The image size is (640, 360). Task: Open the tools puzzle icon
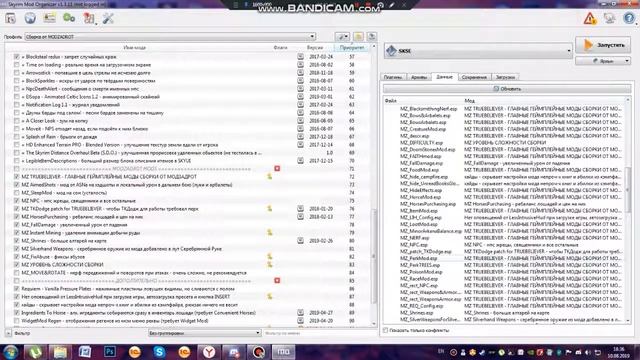point(89,18)
